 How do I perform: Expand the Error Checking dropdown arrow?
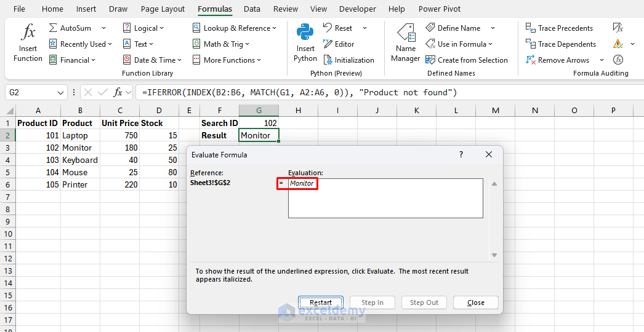(x=632, y=44)
